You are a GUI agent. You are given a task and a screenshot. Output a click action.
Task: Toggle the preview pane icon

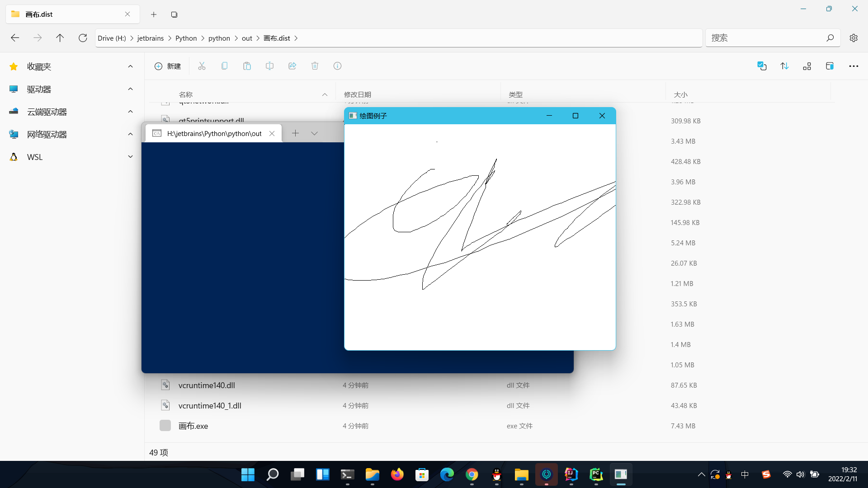[x=830, y=66]
